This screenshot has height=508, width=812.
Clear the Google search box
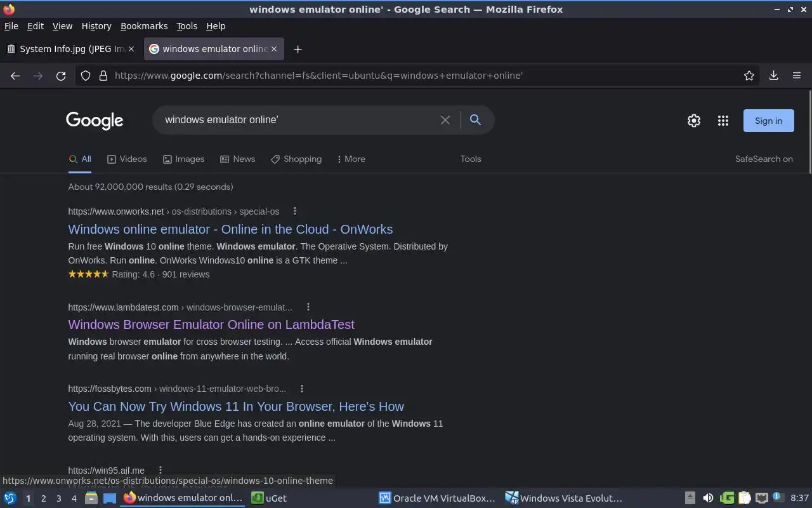445,120
